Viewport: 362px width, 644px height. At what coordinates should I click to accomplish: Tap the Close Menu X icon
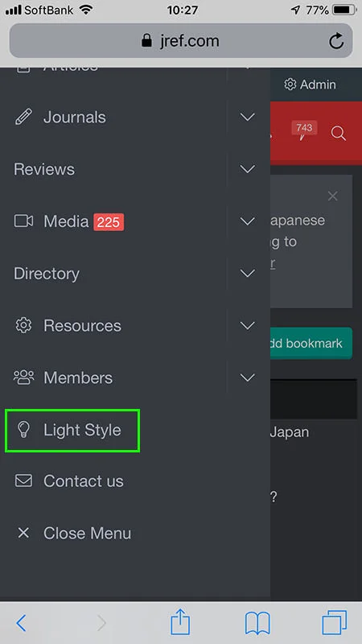tap(23, 533)
